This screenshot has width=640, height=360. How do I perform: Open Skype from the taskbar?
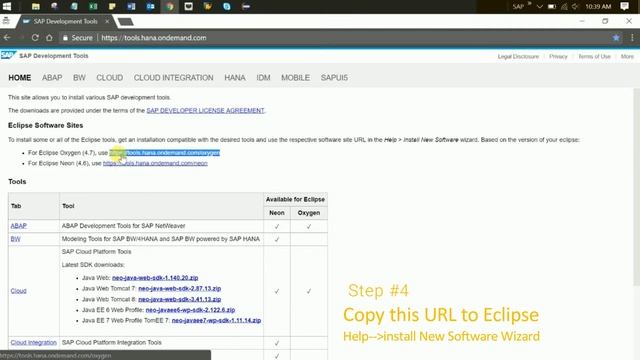pos(227,6)
